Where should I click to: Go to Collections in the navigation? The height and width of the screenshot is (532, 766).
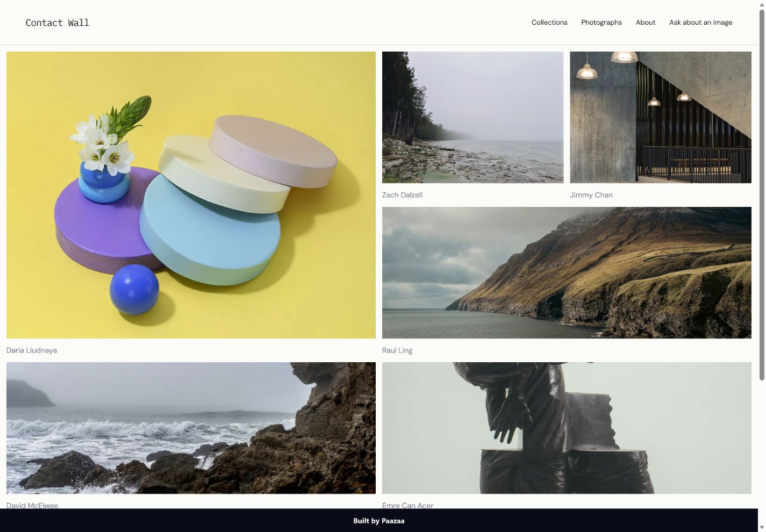549,23
